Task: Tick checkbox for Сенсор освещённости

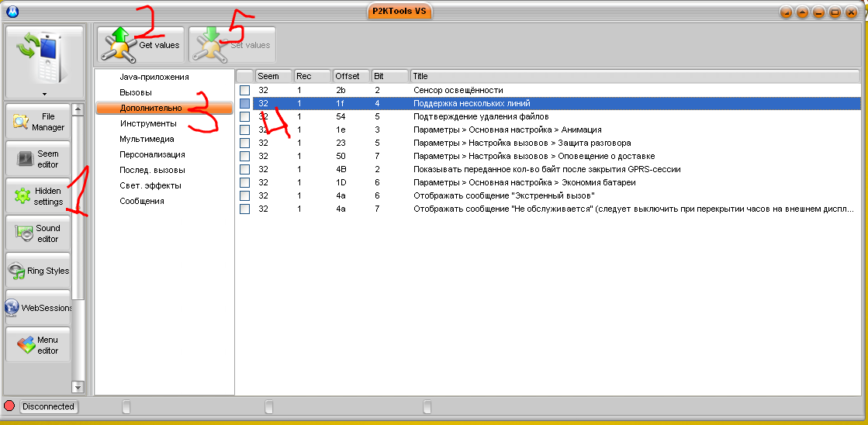Action: point(244,90)
